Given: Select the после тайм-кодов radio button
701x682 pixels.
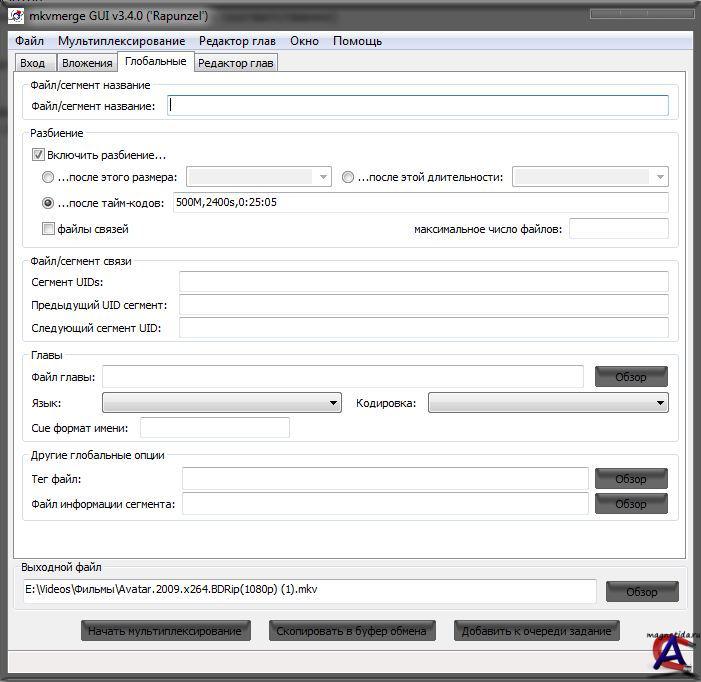Looking at the screenshot, I should [x=47, y=203].
